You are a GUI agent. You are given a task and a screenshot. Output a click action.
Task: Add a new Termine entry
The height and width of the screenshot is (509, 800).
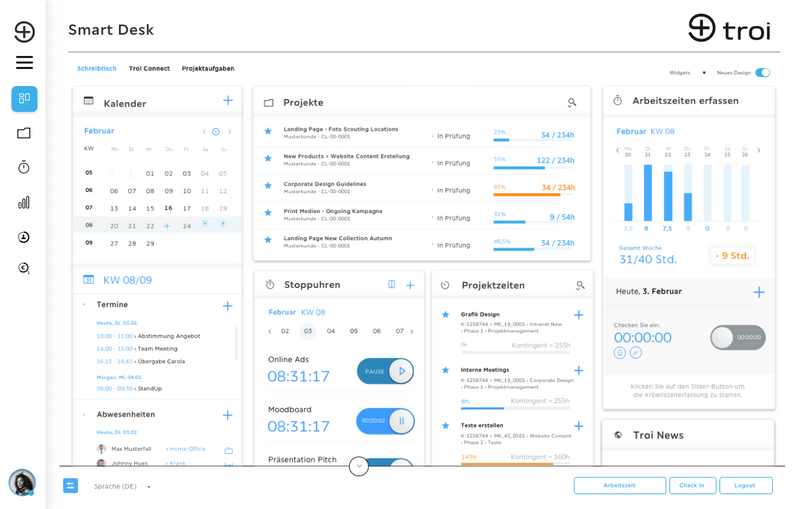pos(228,306)
